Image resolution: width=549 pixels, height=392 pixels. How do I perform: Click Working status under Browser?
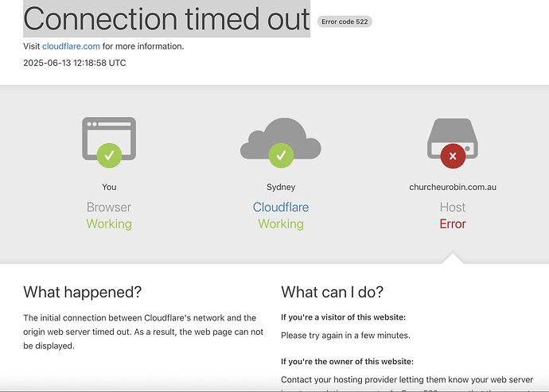coord(109,224)
